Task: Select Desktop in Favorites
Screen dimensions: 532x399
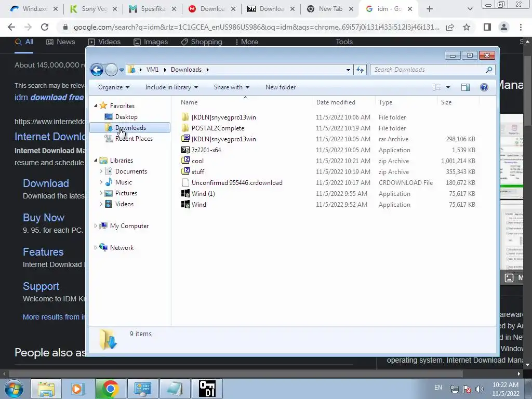Action: tap(126, 117)
